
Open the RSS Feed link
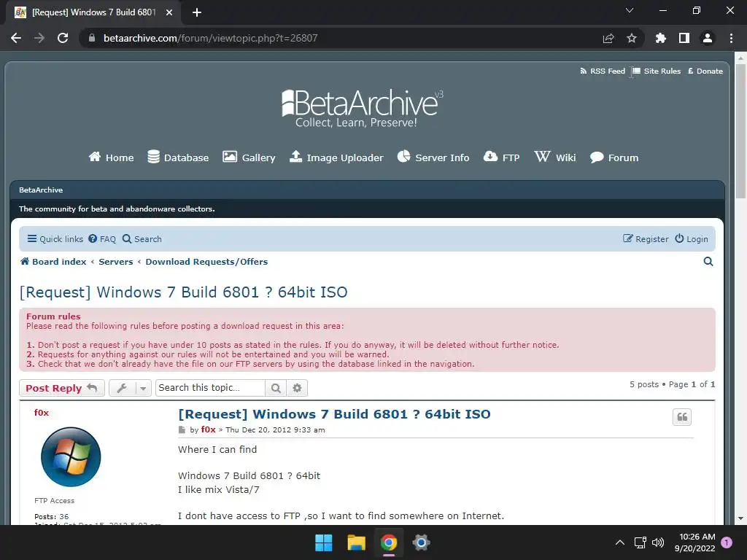pyautogui.click(x=603, y=71)
